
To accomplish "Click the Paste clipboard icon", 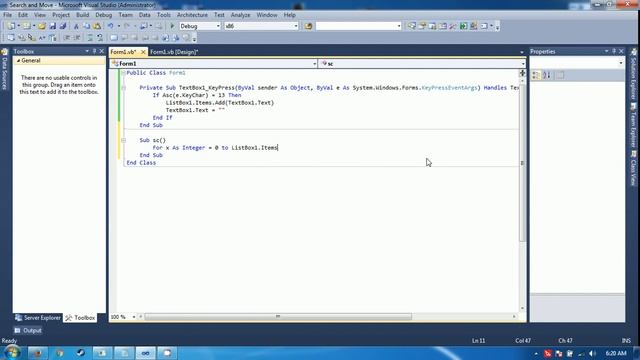I will [97, 26].
